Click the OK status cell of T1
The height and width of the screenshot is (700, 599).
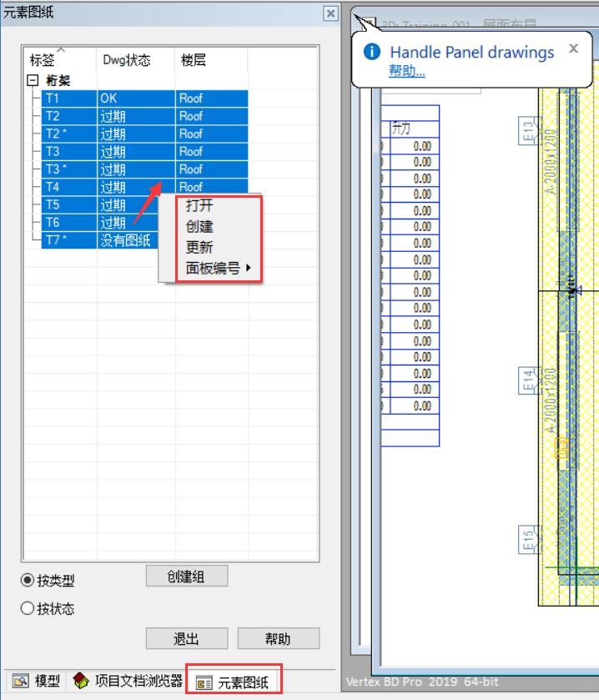click(136, 98)
